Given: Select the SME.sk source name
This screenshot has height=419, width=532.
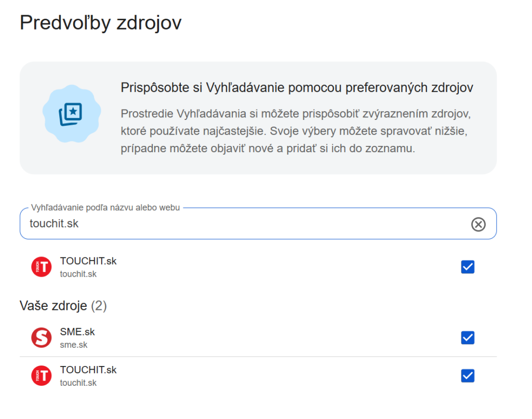Looking at the screenshot, I should (77, 332).
